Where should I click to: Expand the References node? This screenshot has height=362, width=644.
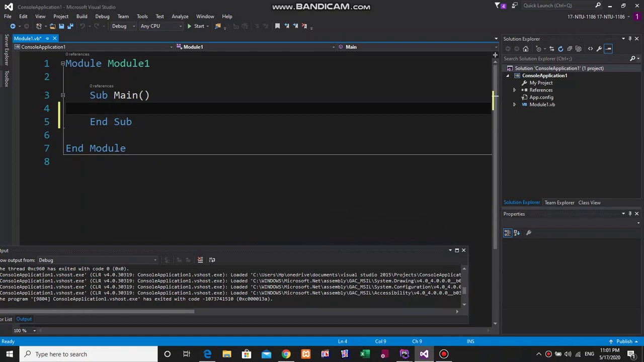click(514, 90)
